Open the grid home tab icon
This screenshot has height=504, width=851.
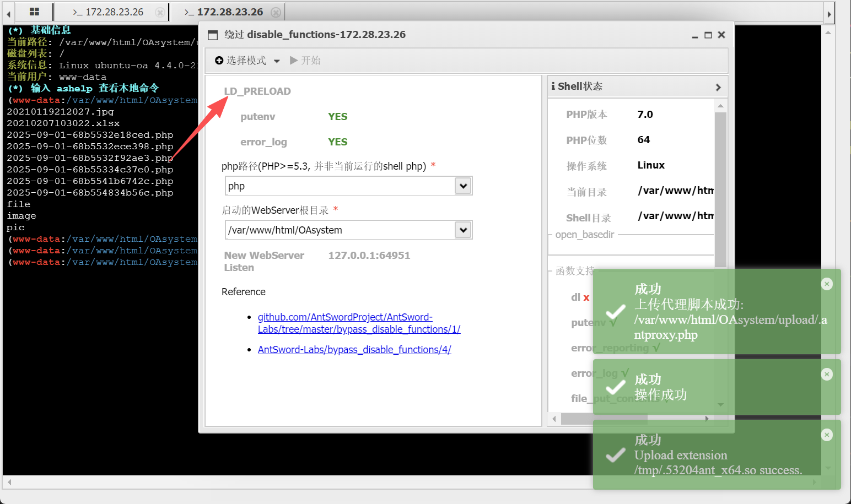[34, 12]
